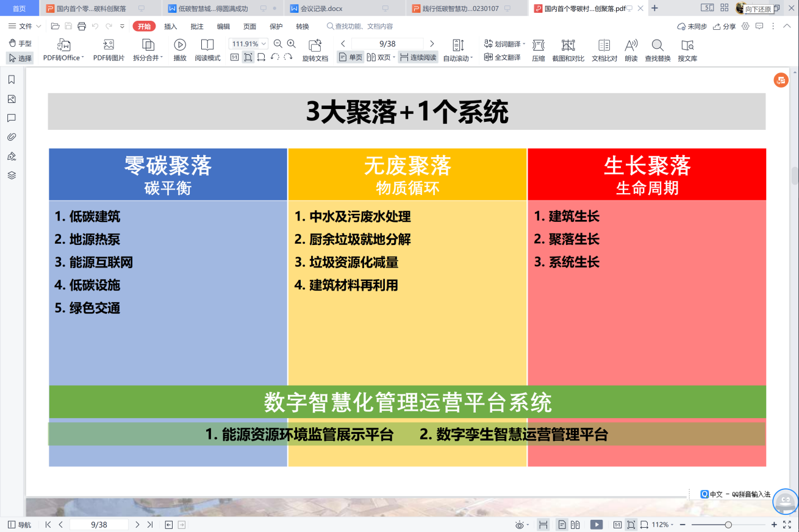
Task: Switch to 单页 single page view
Action: click(351, 57)
